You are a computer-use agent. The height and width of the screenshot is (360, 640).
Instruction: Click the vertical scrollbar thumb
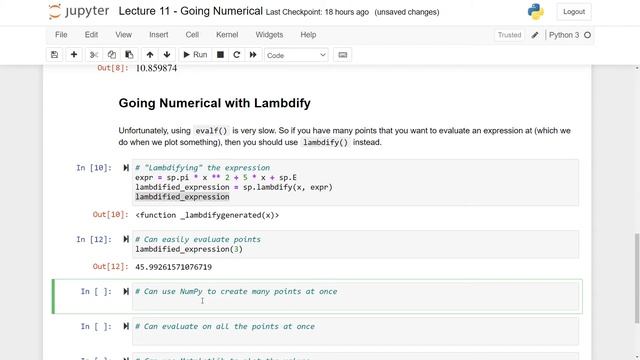(637, 278)
